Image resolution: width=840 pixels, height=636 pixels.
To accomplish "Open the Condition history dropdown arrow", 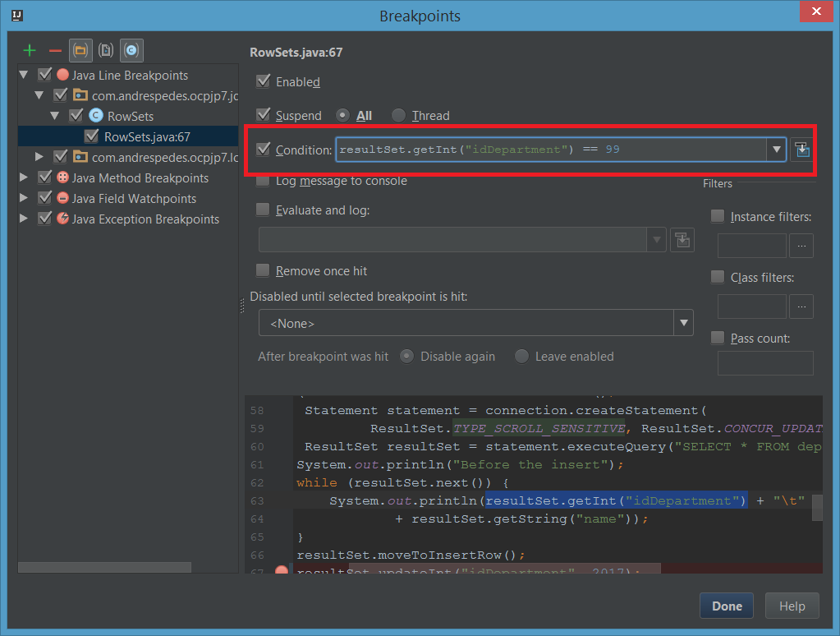I will pyautogui.click(x=776, y=150).
